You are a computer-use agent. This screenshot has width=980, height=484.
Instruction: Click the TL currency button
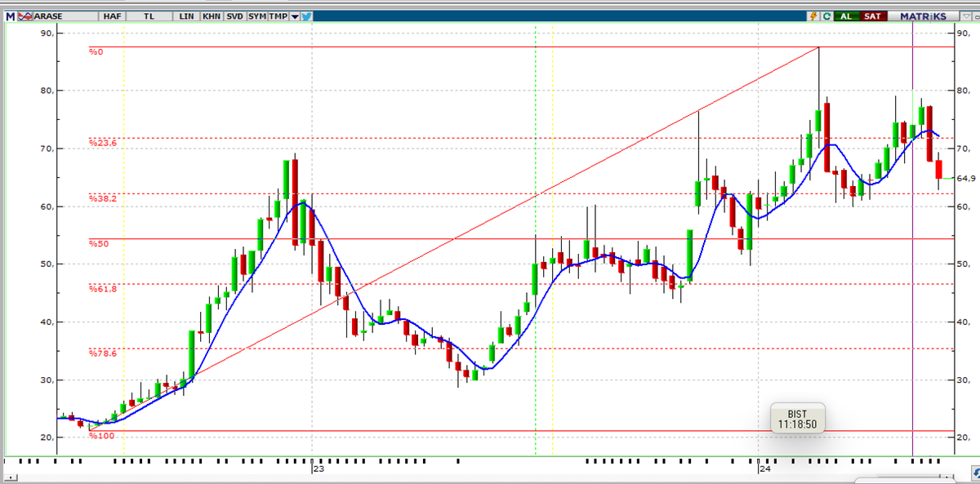(x=149, y=16)
